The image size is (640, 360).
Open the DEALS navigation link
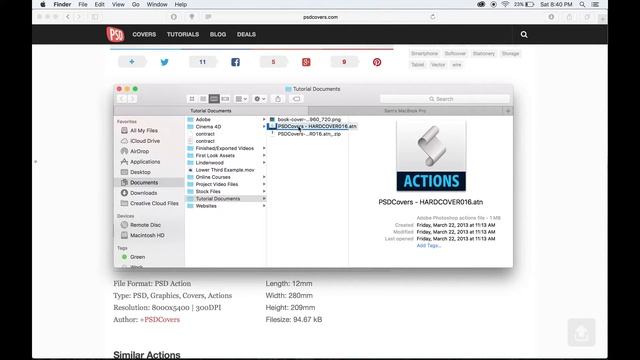[x=247, y=34]
